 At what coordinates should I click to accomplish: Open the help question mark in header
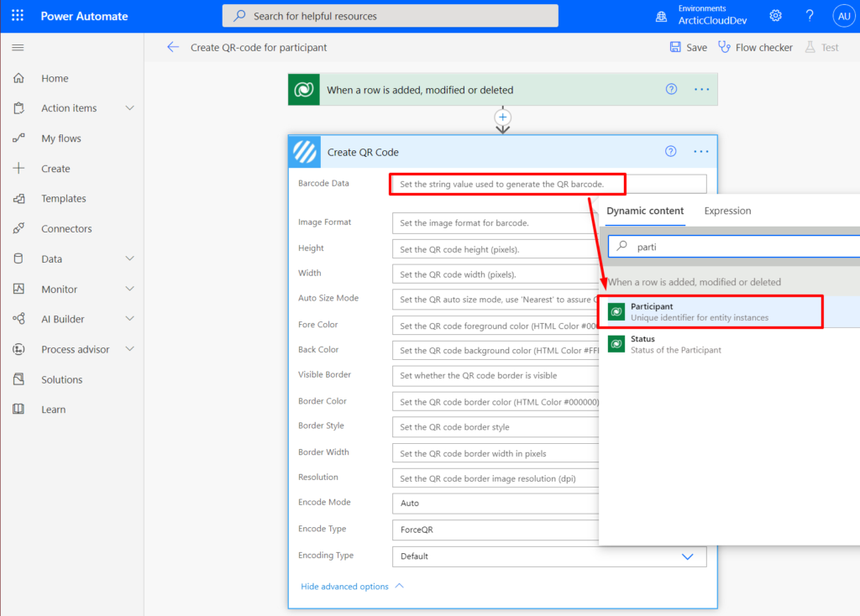[x=810, y=16]
